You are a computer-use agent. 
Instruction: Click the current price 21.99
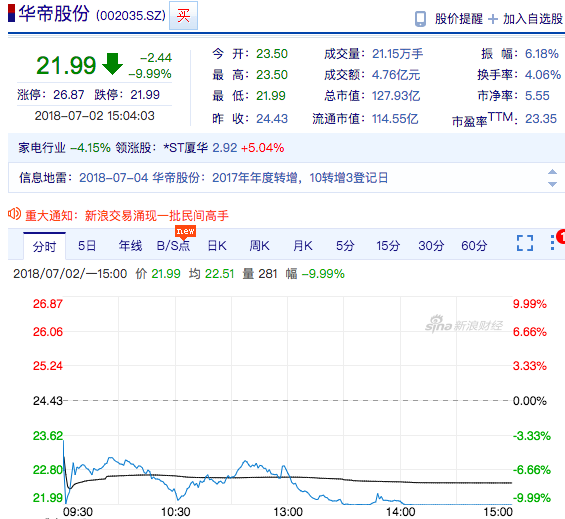point(66,66)
